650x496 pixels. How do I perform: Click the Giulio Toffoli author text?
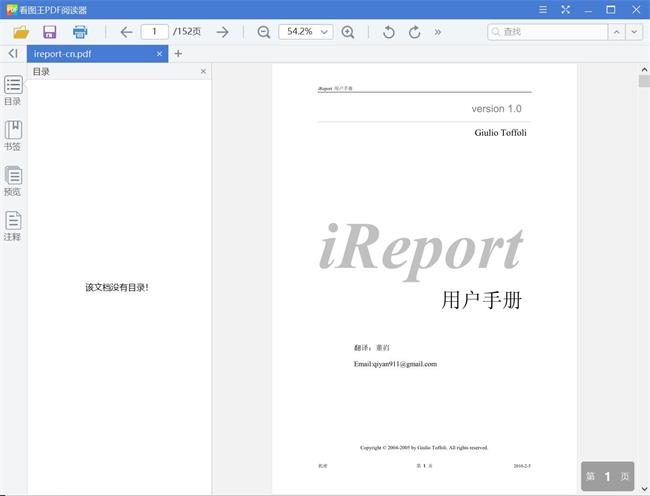pos(500,133)
